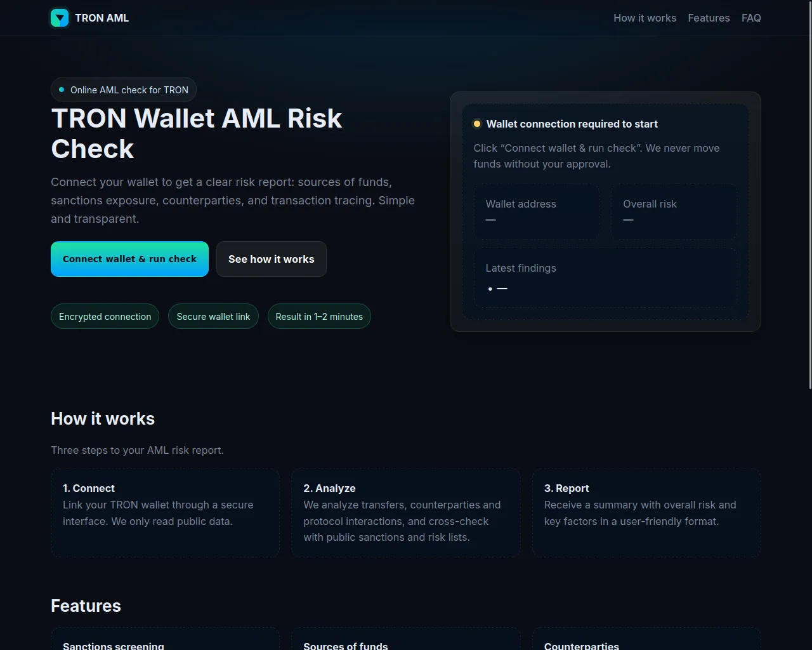
Task: Select the 1. Connect step card
Action: [x=165, y=513]
